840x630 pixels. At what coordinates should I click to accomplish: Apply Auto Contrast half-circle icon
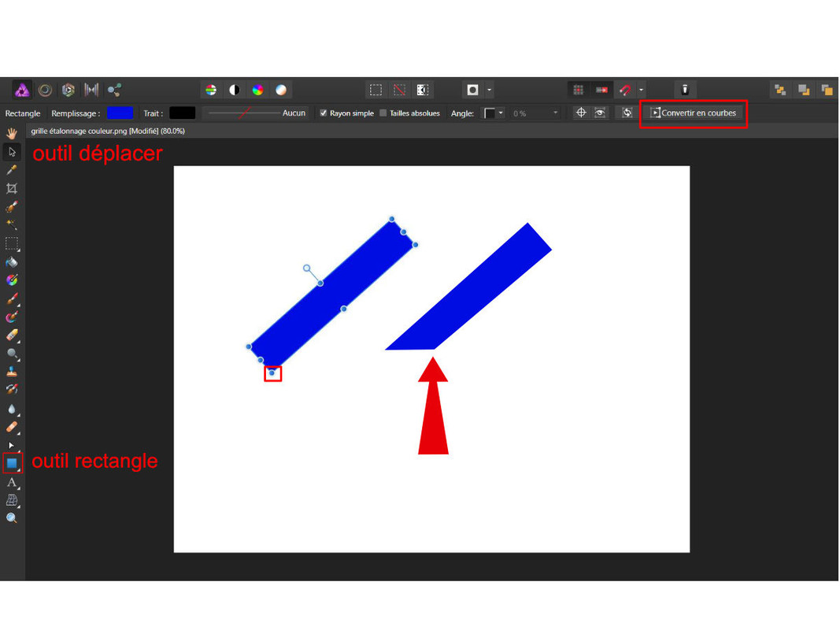(235, 90)
